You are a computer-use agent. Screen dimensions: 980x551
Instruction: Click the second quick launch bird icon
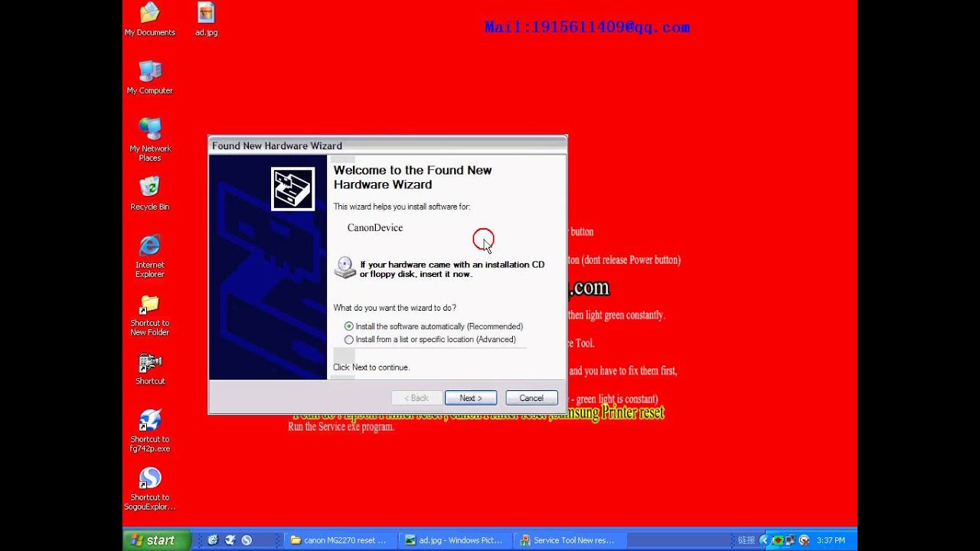point(230,540)
